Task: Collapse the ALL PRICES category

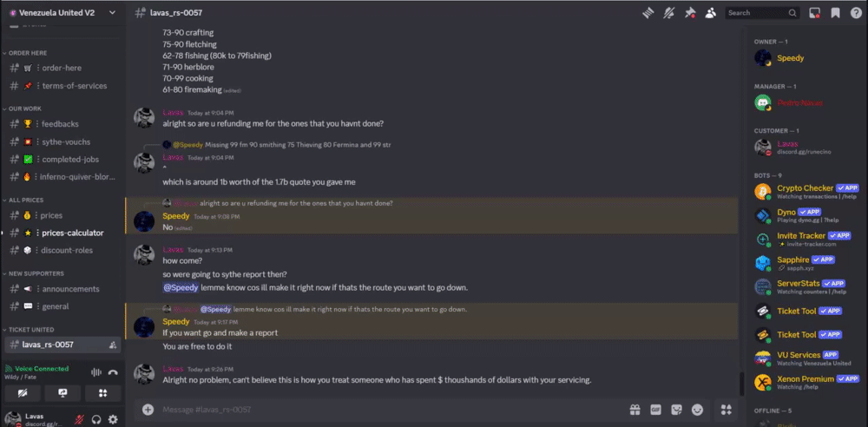Action: pyautogui.click(x=26, y=200)
